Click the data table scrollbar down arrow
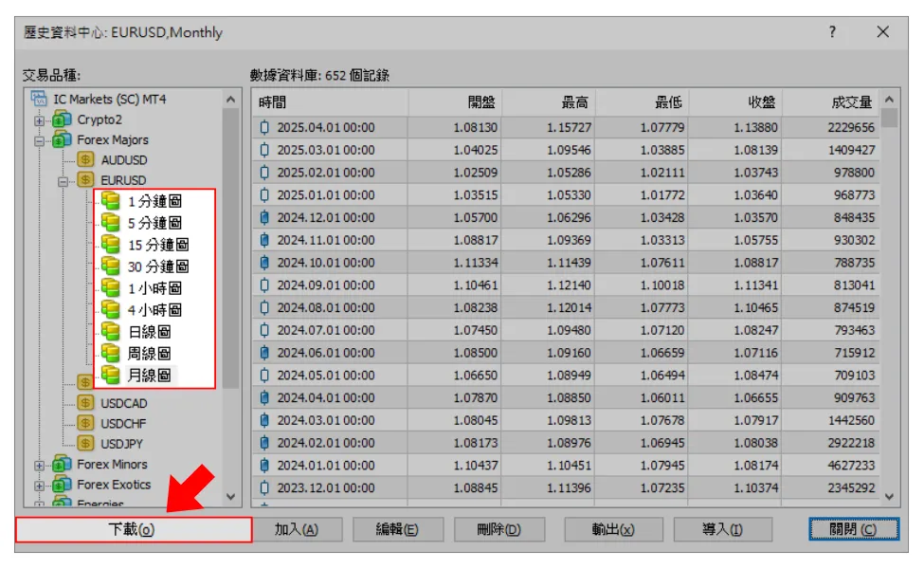This screenshot has width=924, height=569. tap(889, 496)
